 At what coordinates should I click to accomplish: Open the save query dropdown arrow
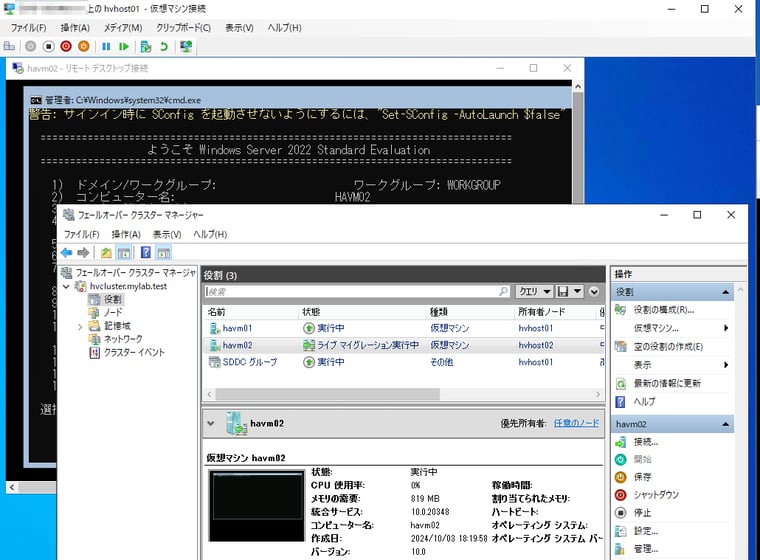[x=577, y=291]
